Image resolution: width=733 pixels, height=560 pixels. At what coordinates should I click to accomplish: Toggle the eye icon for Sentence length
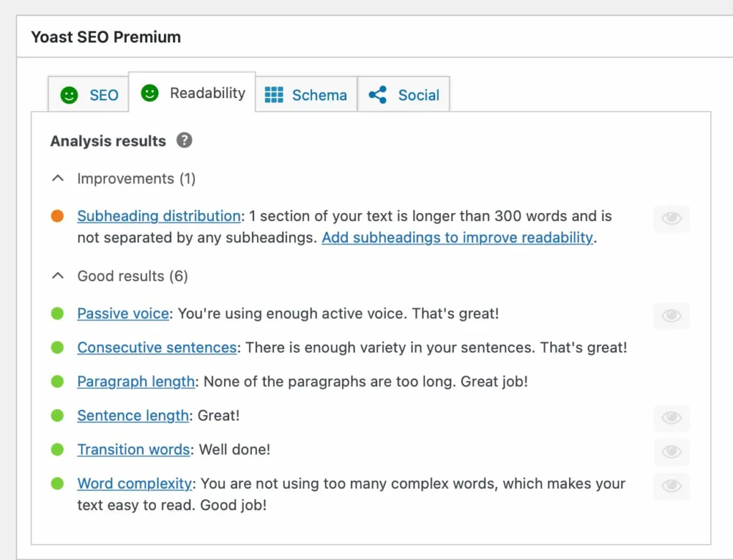click(671, 418)
